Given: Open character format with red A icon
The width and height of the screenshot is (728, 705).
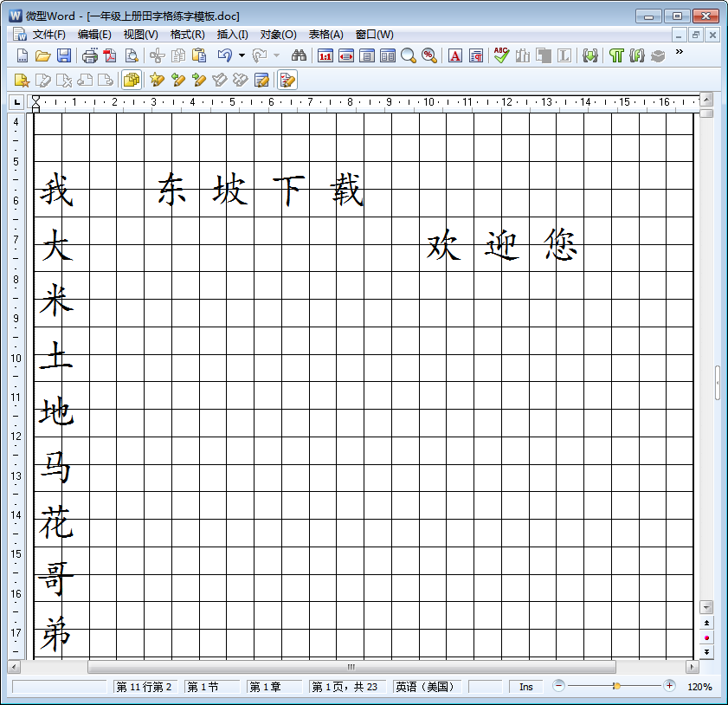Looking at the screenshot, I should point(455,55).
